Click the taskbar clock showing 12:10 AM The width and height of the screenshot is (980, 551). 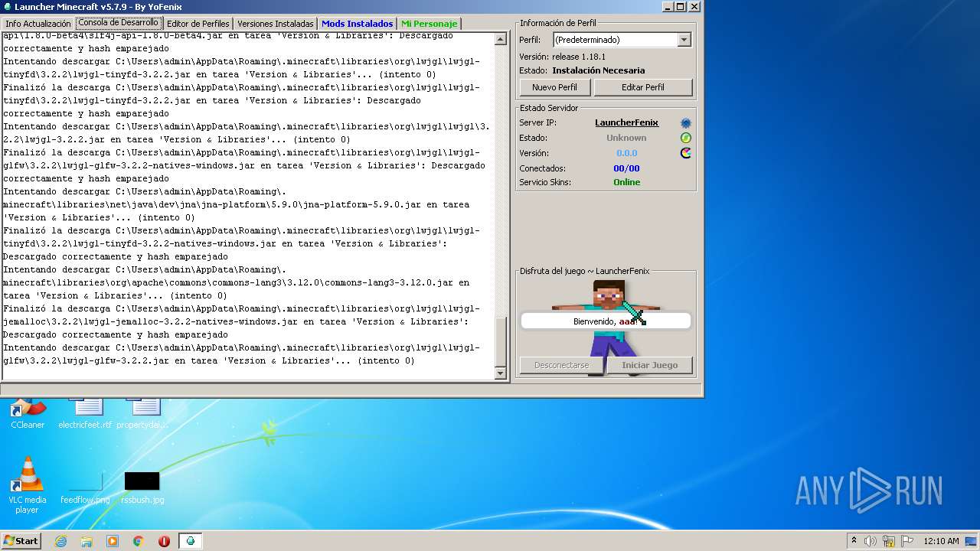click(x=941, y=541)
